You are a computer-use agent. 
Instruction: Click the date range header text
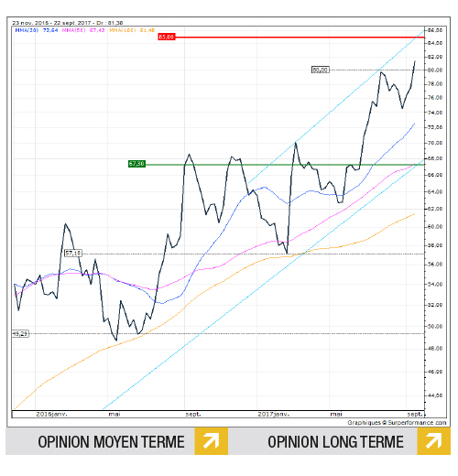pyautogui.click(x=68, y=23)
